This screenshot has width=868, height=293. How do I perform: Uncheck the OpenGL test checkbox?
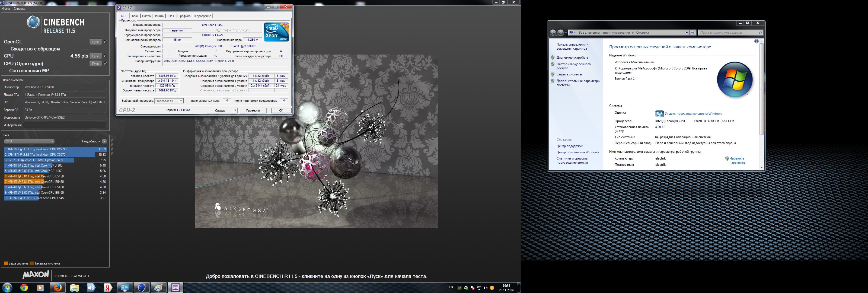(x=106, y=42)
